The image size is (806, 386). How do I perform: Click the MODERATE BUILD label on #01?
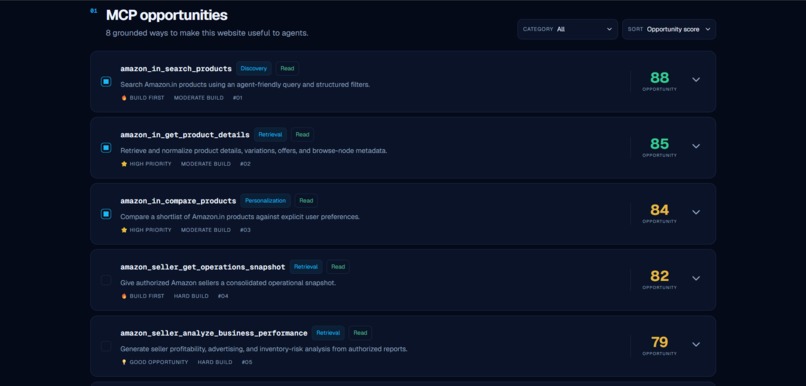pyautogui.click(x=198, y=98)
